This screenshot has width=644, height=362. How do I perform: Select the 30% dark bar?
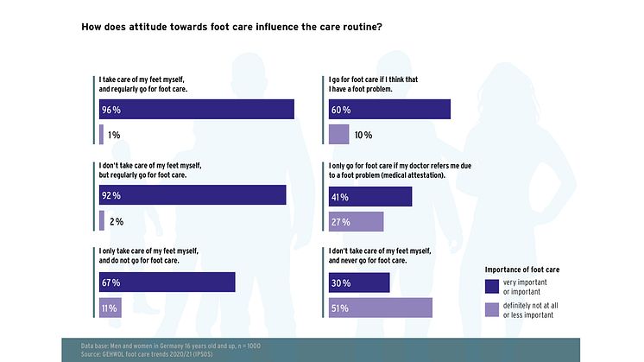(x=360, y=283)
